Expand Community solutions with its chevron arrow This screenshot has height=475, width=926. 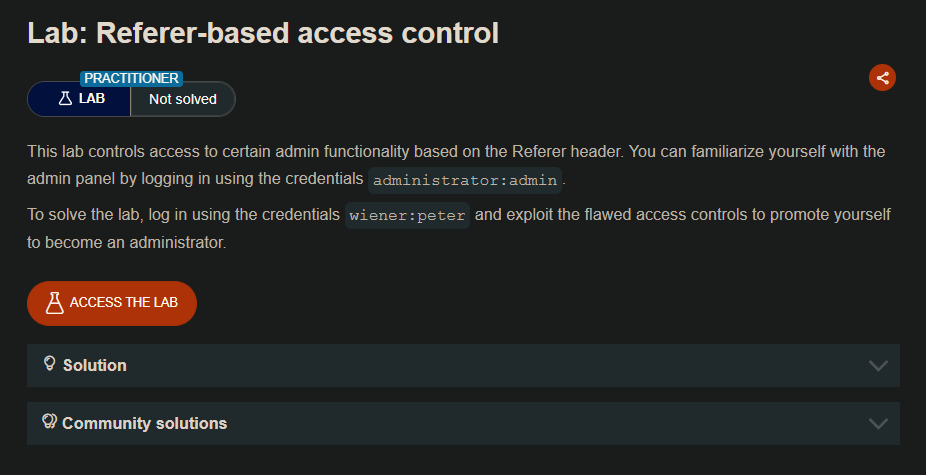pyautogui.click(x=878, y=423)
